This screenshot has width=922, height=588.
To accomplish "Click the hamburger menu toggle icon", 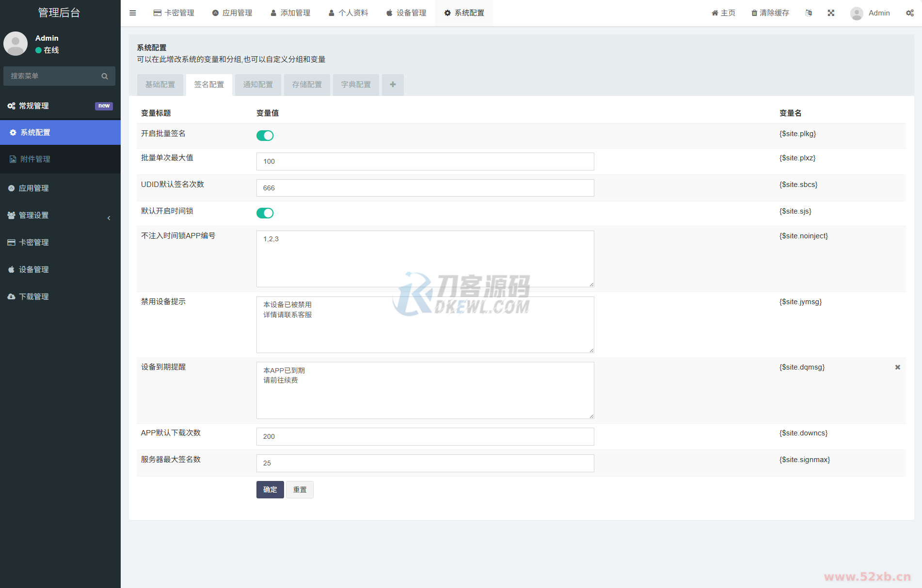I will (x=132, y=13).
